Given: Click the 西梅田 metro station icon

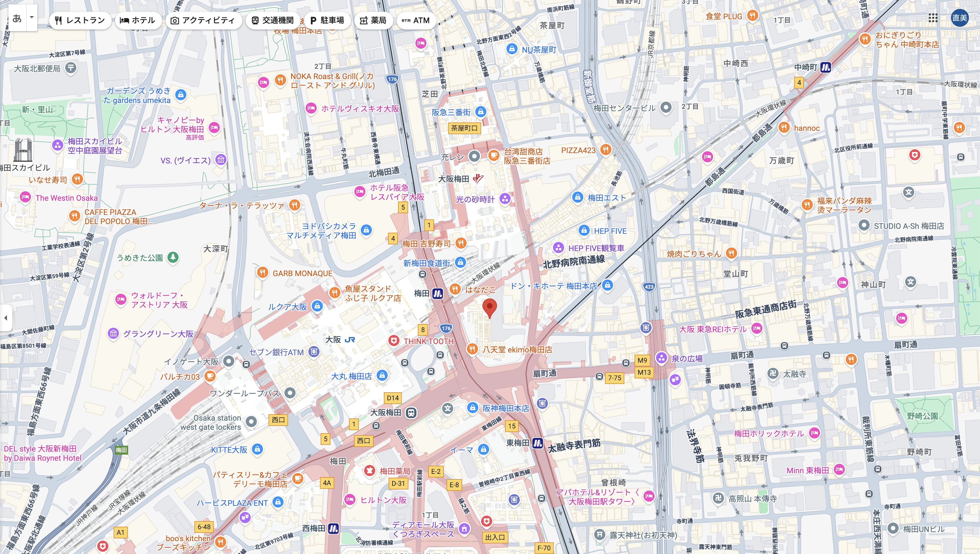Looking at the screenshot, I should point(333,528).
